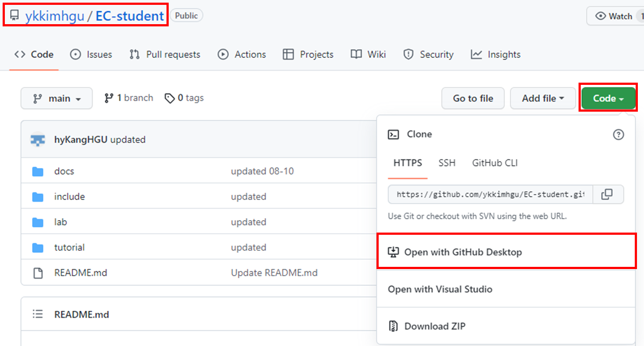
Task: Click the README table of contents icon
Action: coord(38,314)
